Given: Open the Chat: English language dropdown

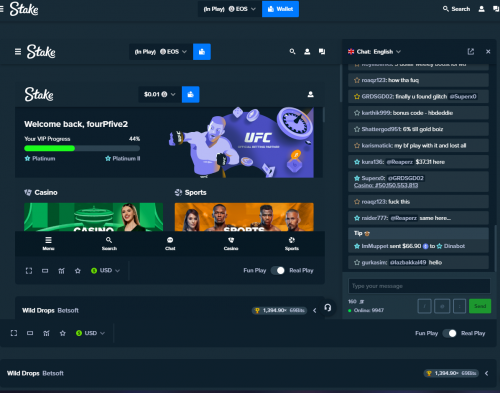Looking at the screenshot, I should (374, 52).
